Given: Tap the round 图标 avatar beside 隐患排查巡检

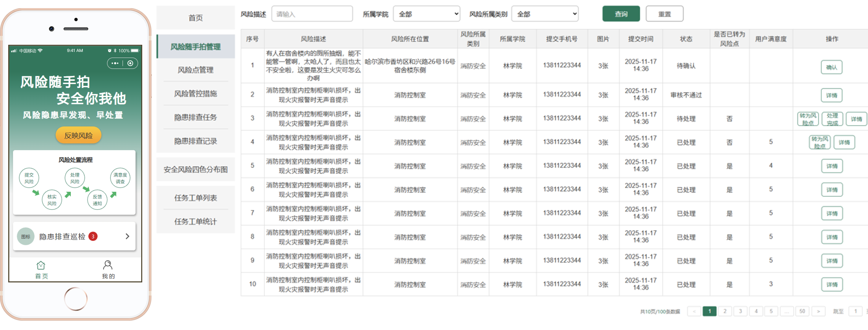Looking at the screenshot, I should tap(26, 236).
